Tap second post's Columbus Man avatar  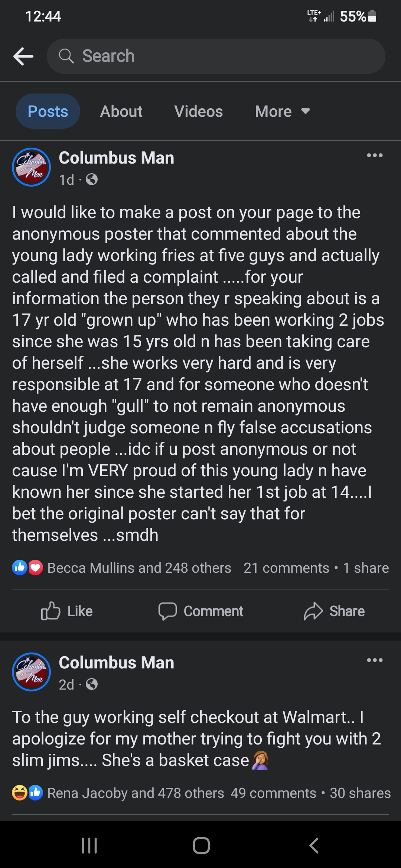click(32, 672)
